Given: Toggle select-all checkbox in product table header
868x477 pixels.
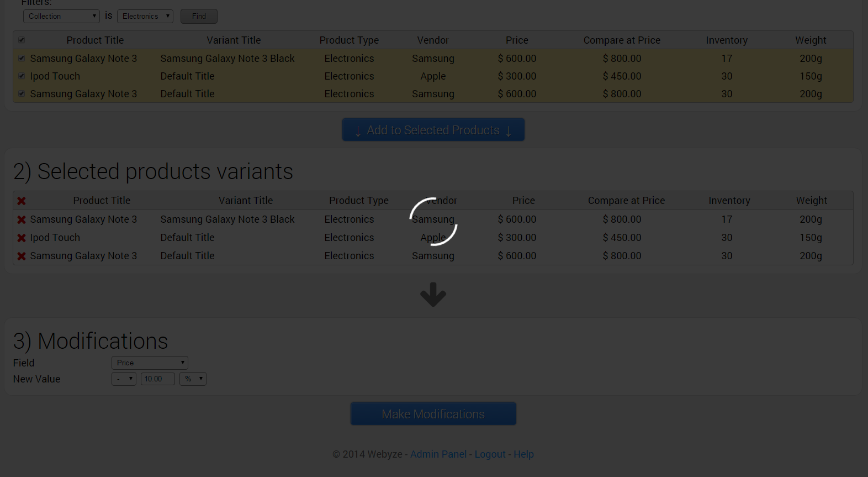Looking at the screenshot, I should click(22, 40).
